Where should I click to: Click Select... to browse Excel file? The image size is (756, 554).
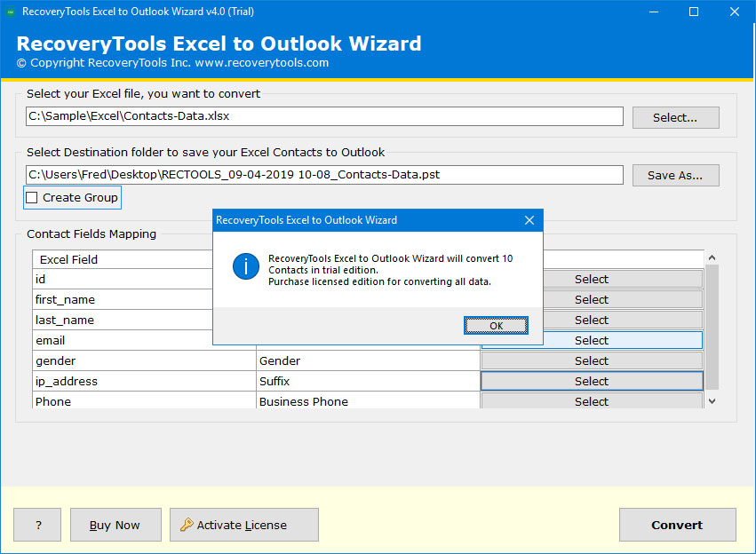[x=675, y=117]
